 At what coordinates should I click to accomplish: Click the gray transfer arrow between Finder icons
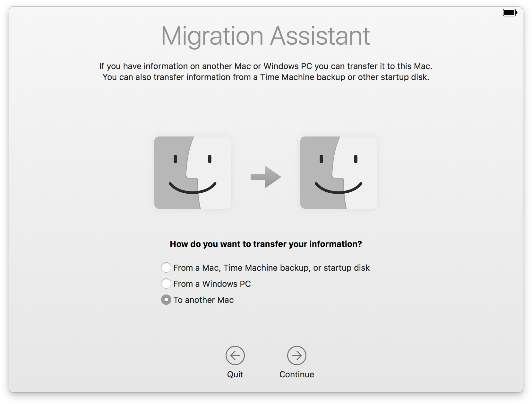click(x=266, y=177)
